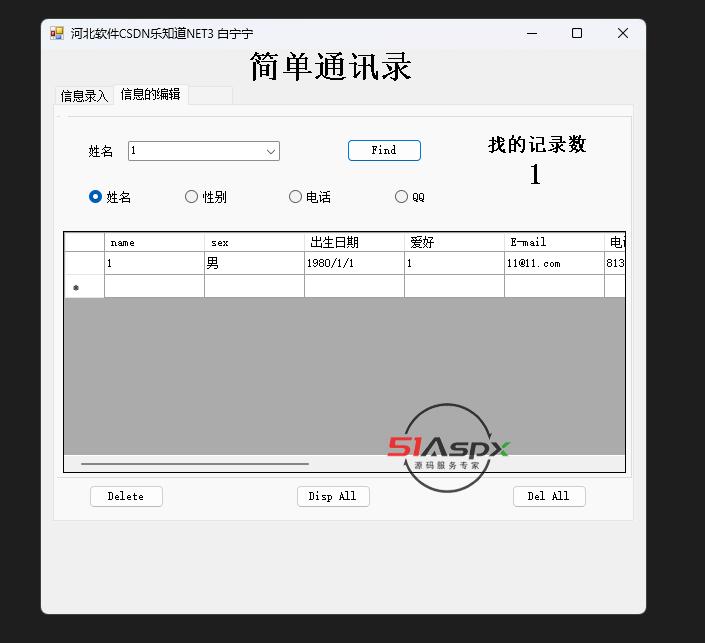This screenshot has width=705, height=643.
Task: Click the E-mail column header
Action: click(554, 242)
